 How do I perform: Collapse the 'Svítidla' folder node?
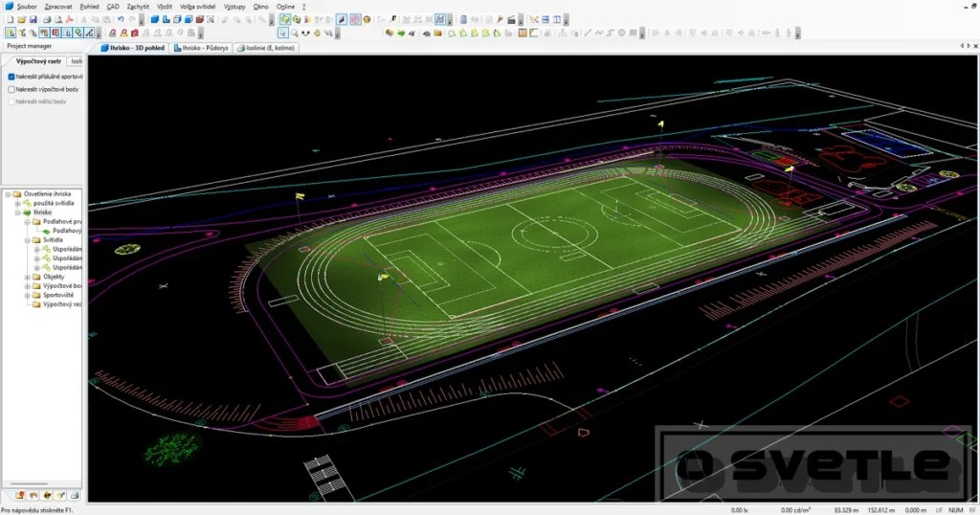tap(27, 240)
